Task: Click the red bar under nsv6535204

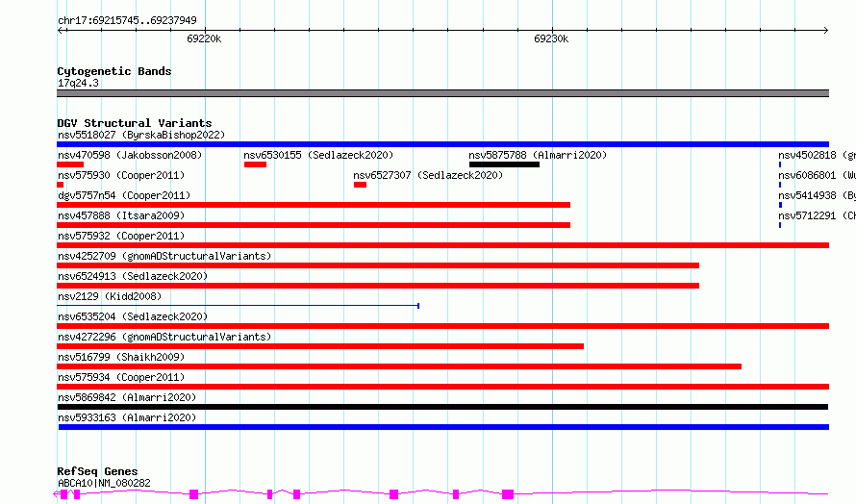Action: pyautogui.click(x=442, y=326)
